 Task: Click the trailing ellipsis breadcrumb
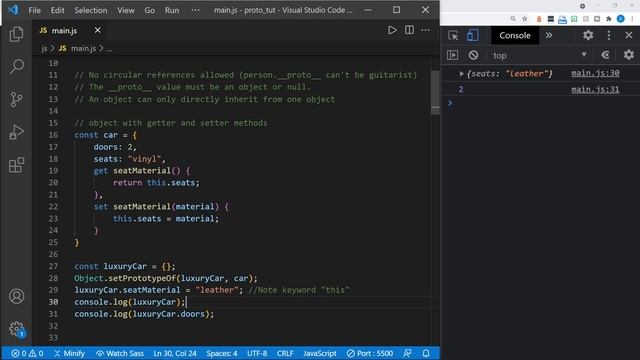point(109,49)
